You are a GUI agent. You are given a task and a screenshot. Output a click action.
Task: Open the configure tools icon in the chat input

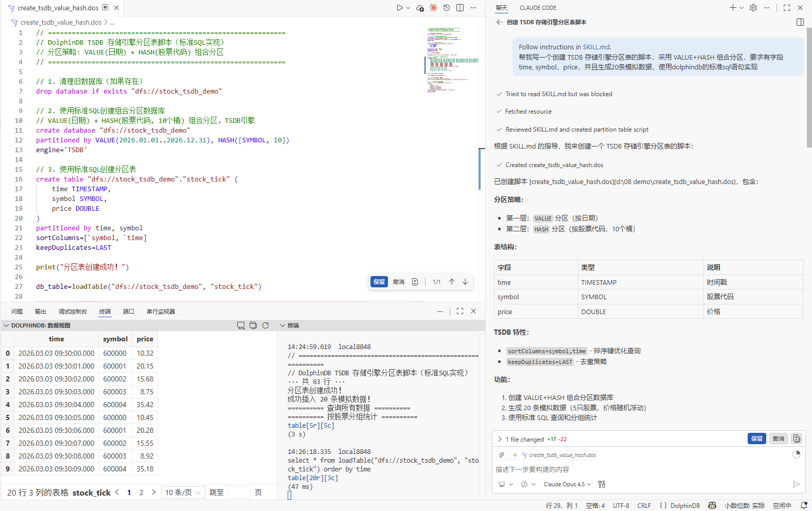point(602,484)
